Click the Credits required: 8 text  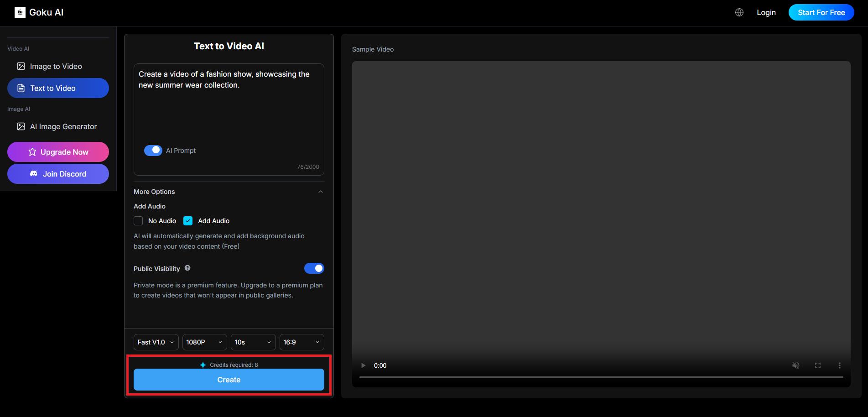click(x=234, y=365)
